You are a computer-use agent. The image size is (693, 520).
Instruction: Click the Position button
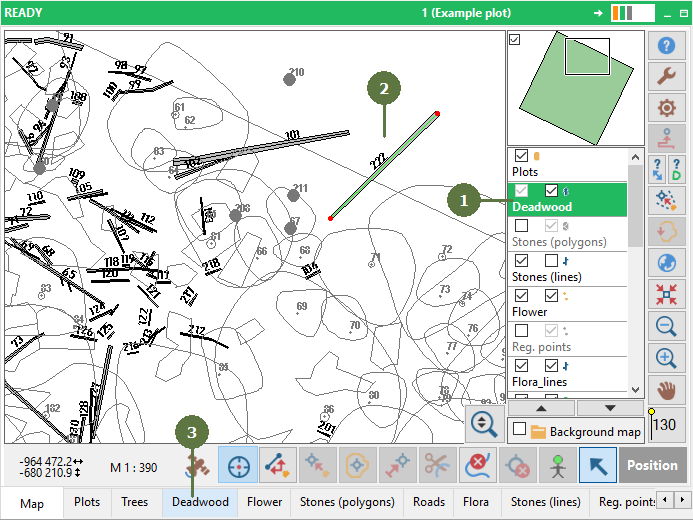652,465
